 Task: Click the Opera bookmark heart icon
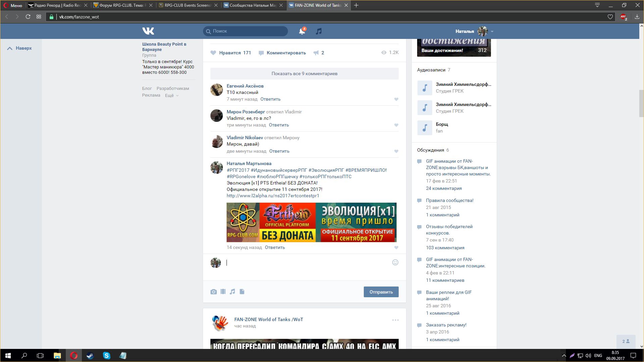click(x=610, y=17)
